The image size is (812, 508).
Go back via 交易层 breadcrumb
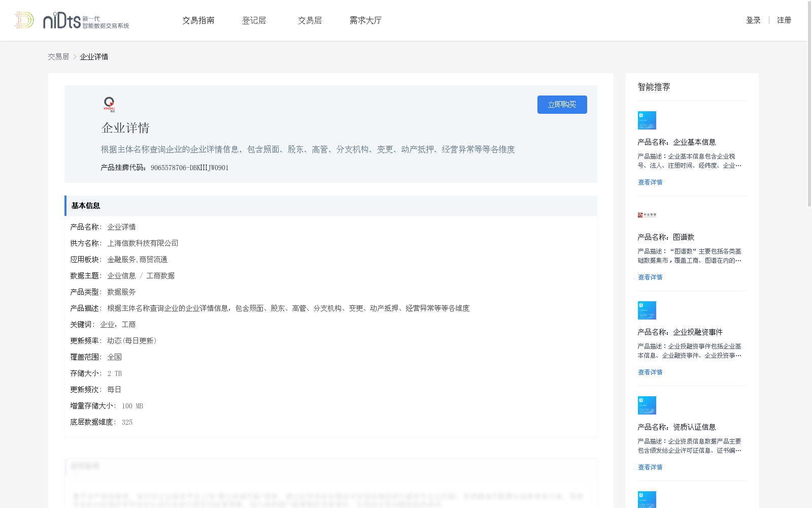[58, 57]
